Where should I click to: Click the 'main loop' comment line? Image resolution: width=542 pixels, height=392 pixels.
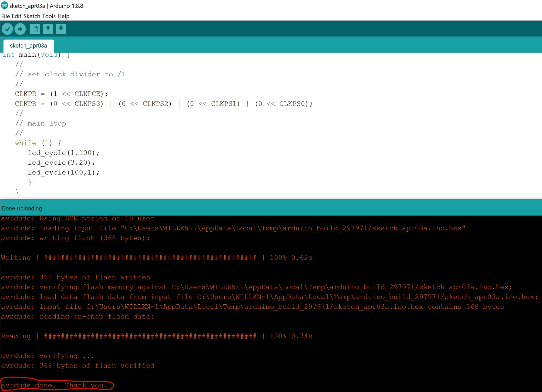tap(41, 123)
